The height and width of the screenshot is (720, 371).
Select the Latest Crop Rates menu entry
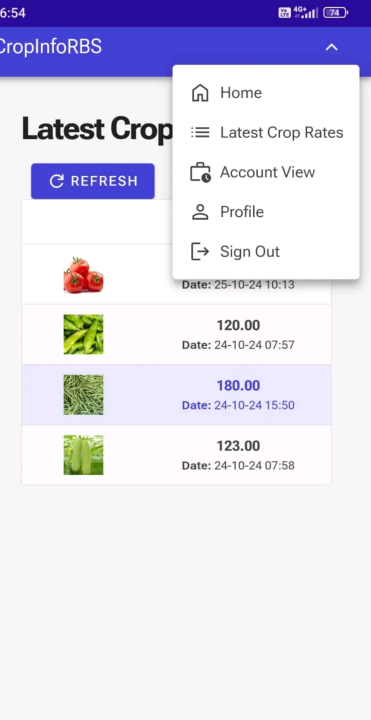266,133
